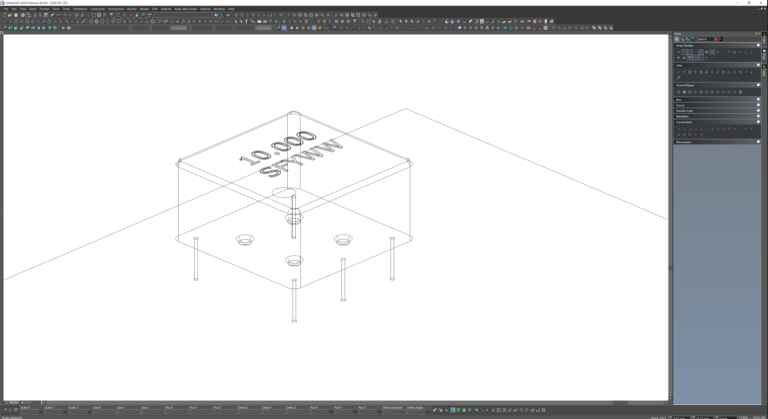768x419 pixels.
Task: Expand the Double Line palette group
Action: coord(758,111)
